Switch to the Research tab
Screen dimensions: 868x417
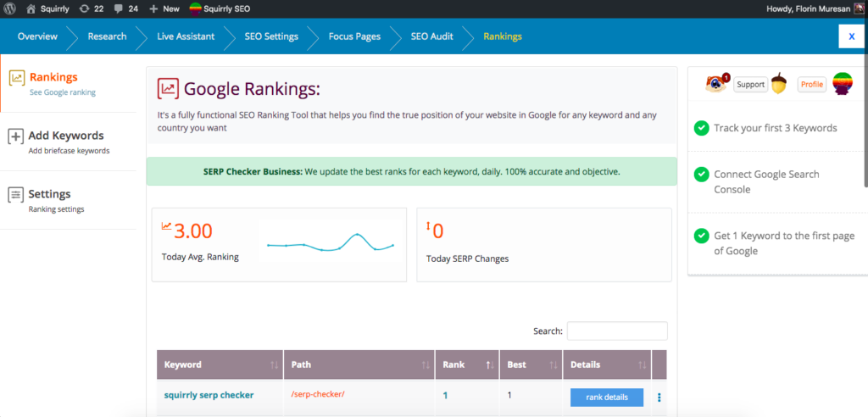[x=107, y=36]
